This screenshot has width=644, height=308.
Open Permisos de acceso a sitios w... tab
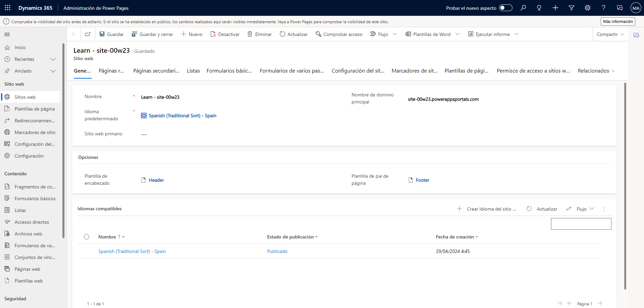533,71
